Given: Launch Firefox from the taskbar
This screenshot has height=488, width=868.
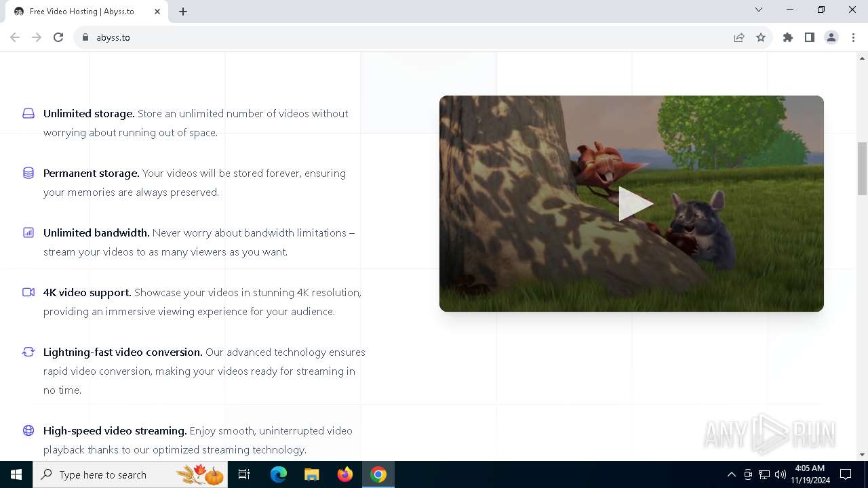Looking at the screenshot, I should (x=344, y=474).
